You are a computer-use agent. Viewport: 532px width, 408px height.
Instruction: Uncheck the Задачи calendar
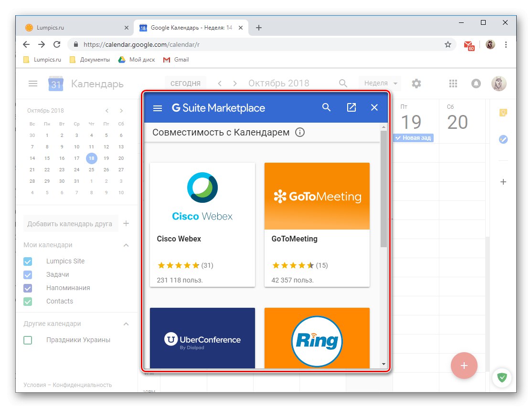coord(27,274)
